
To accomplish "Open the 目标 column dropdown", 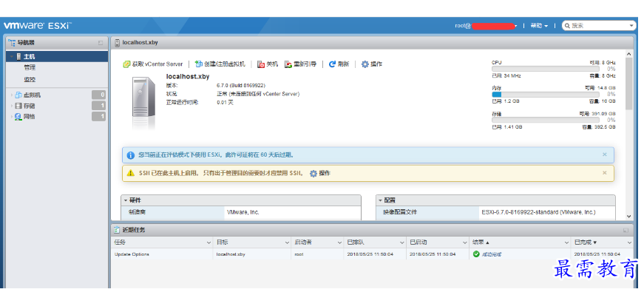I will 286,242.
